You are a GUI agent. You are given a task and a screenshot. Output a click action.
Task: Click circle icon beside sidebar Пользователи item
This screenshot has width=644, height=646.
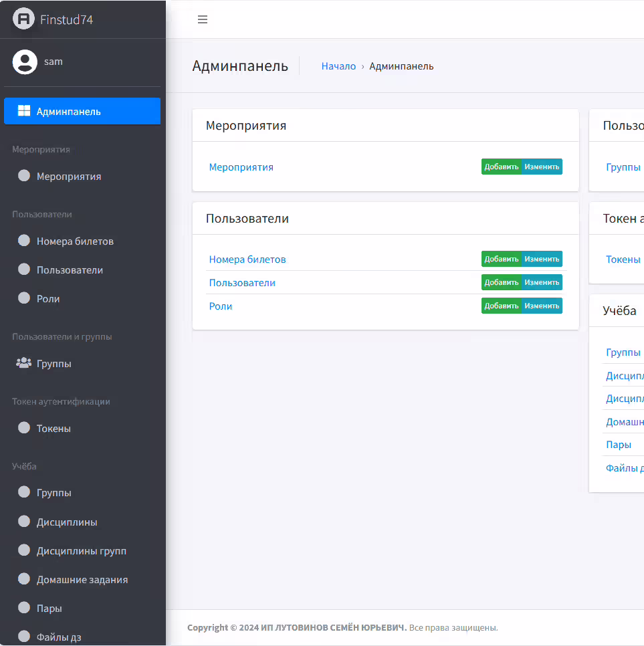pyautogui.click(x=24, y=270)
